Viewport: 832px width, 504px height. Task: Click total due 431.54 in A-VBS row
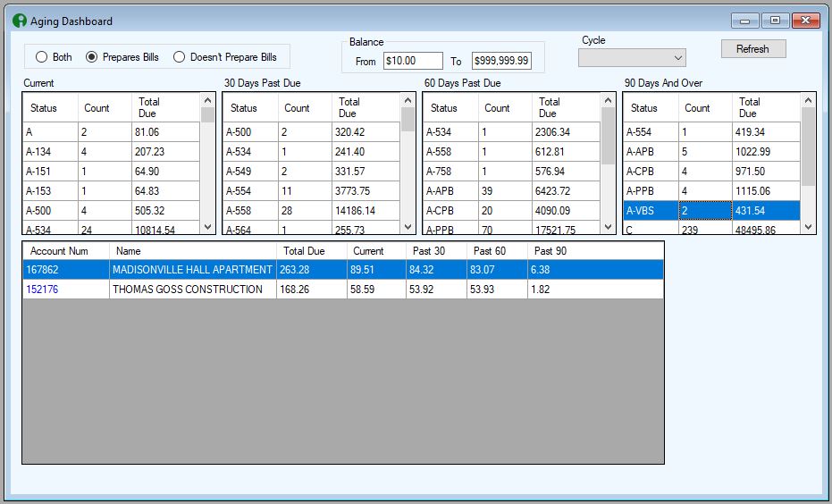point(766,211)
